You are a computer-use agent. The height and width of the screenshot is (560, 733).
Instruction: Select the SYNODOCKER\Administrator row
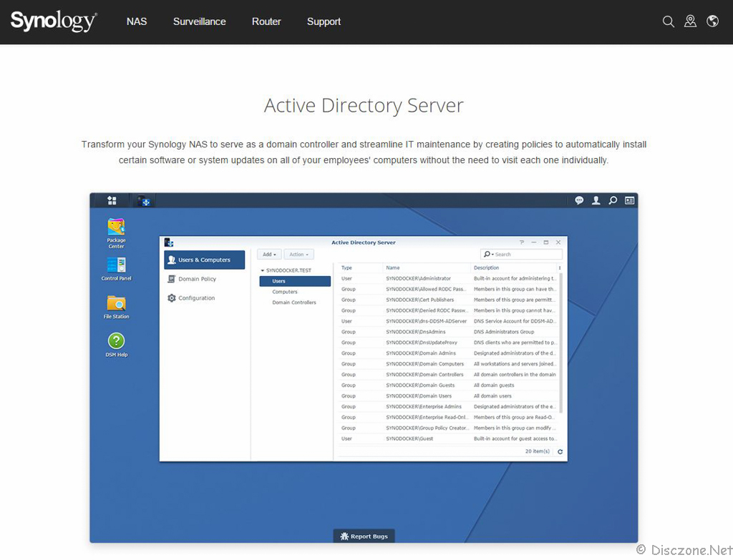click(x=448, y=278)
